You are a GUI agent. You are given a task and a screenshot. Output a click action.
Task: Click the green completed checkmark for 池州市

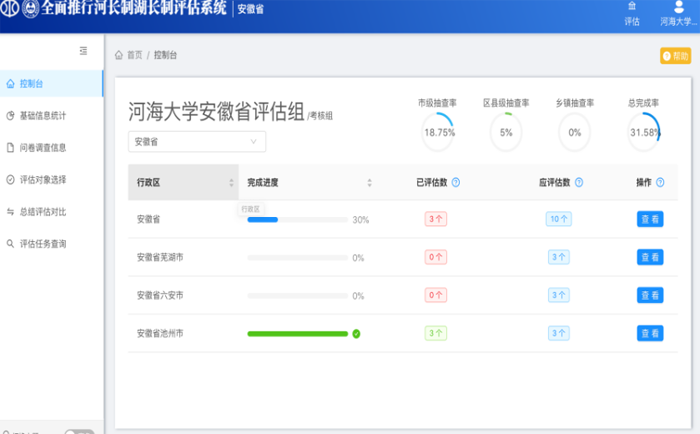point(356,334)
